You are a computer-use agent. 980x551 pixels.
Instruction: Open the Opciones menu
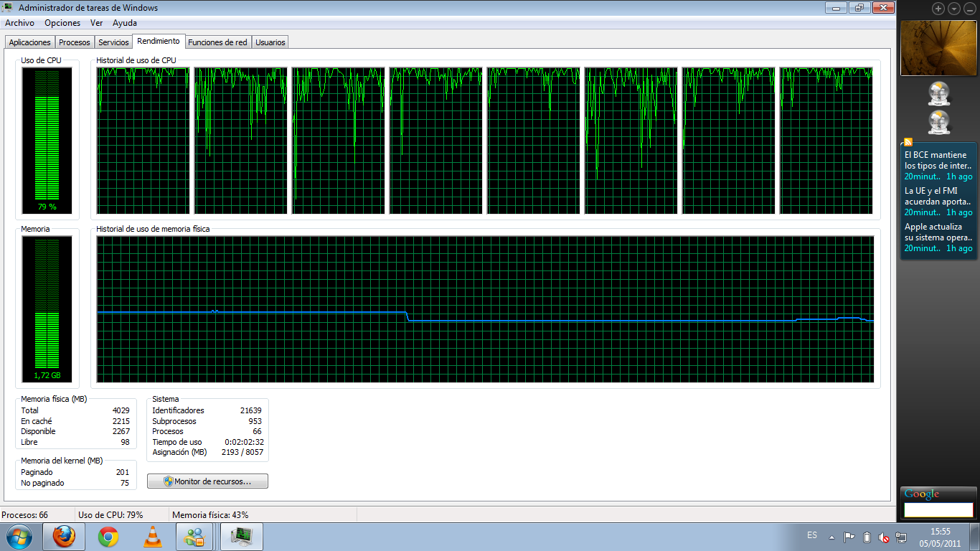pyautogui.click(x=62, y=23)
